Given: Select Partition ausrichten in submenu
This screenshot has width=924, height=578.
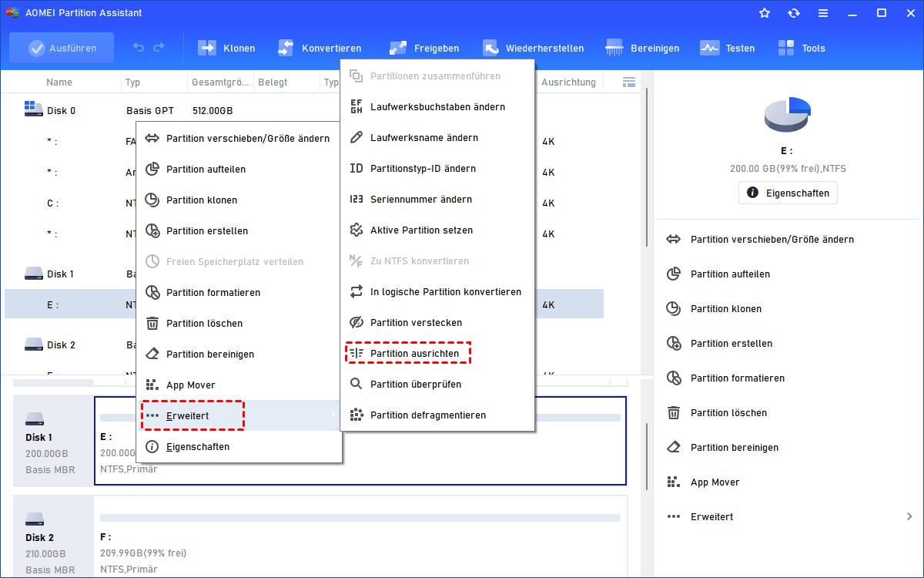Looking at the screenshot, I should pos(437,354).
